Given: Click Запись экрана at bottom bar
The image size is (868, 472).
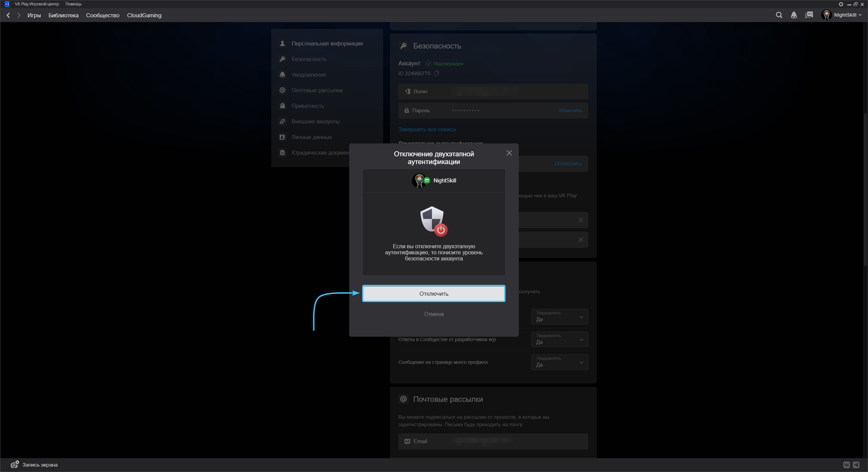Looking at the screenshot, I should pyautogui.click(x=40, y=465).
